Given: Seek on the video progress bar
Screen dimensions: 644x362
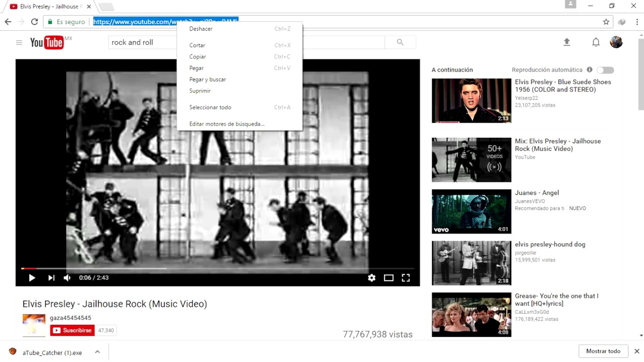Looking at the screenshot, I should click(x=217, y=268).
